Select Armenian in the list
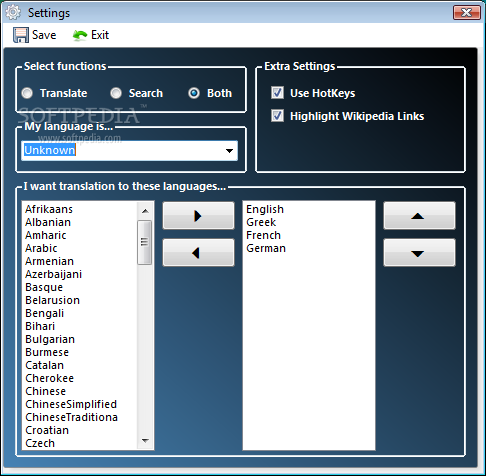486x476 pixels. [x=49, y=261]
